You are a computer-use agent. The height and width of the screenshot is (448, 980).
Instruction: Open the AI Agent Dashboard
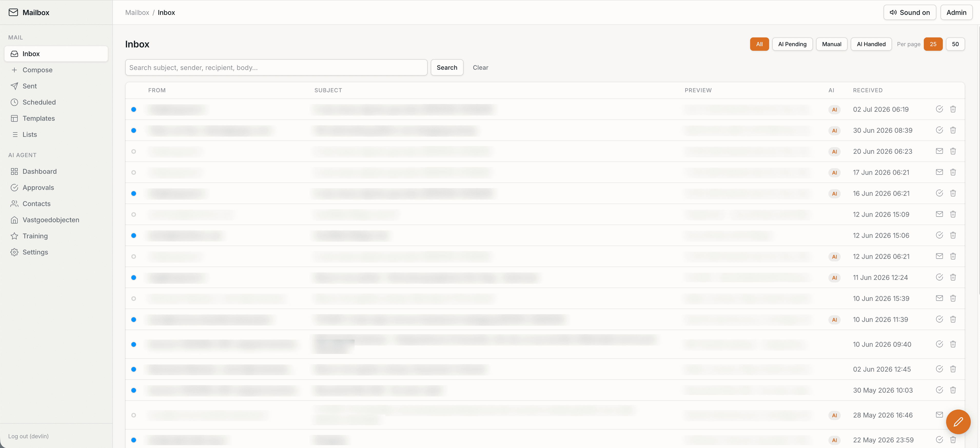[56, 171]
